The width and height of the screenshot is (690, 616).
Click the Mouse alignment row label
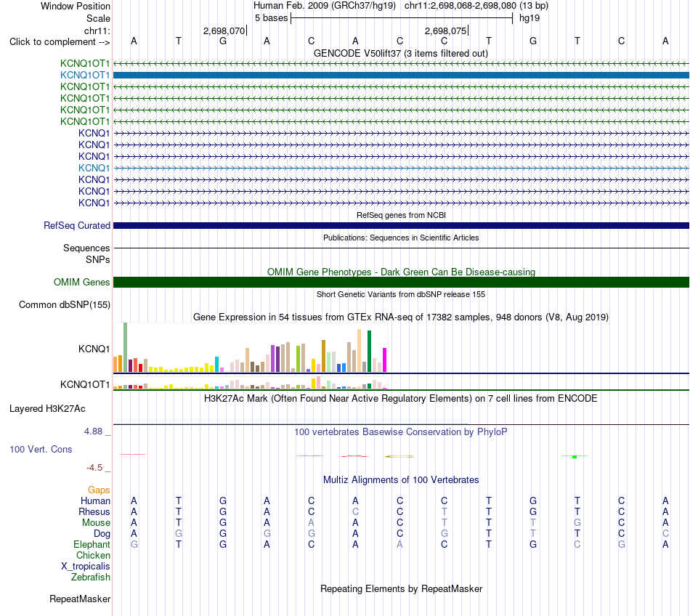[x=96, y=523]
